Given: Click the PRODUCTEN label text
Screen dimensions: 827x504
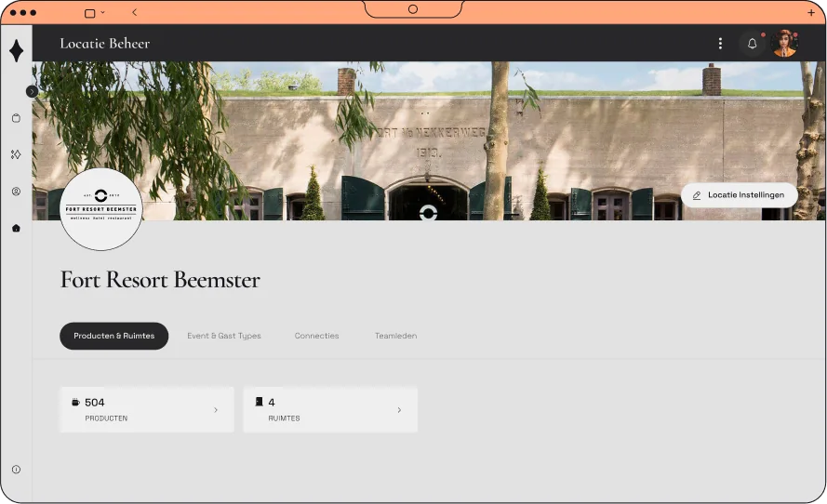Looking at the screenshot, I should 106,418.
